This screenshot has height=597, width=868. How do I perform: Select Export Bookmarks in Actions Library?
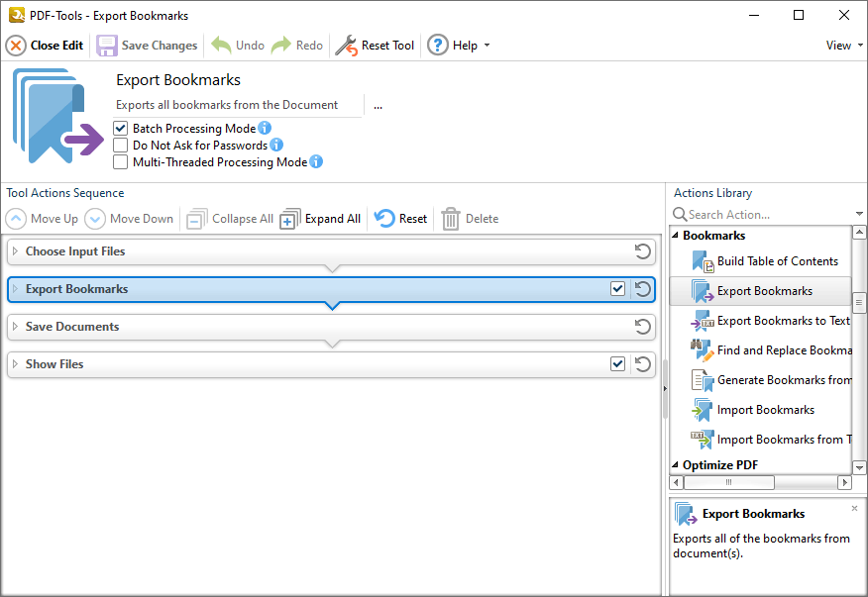click(759, 291)
